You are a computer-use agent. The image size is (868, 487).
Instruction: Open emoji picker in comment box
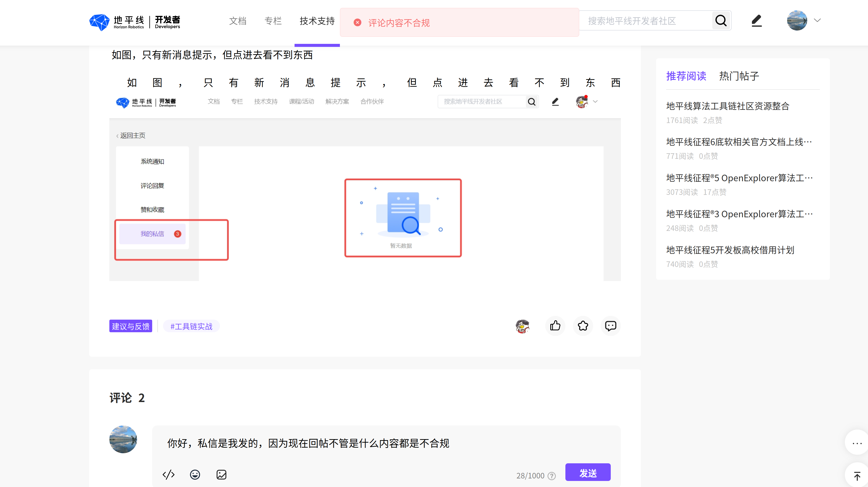[x=195, y=474]
